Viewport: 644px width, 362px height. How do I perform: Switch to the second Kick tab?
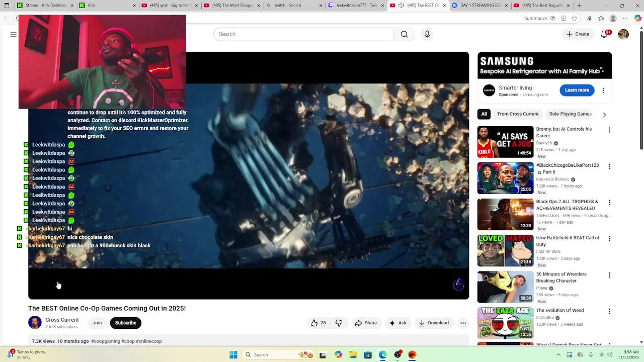107,6
